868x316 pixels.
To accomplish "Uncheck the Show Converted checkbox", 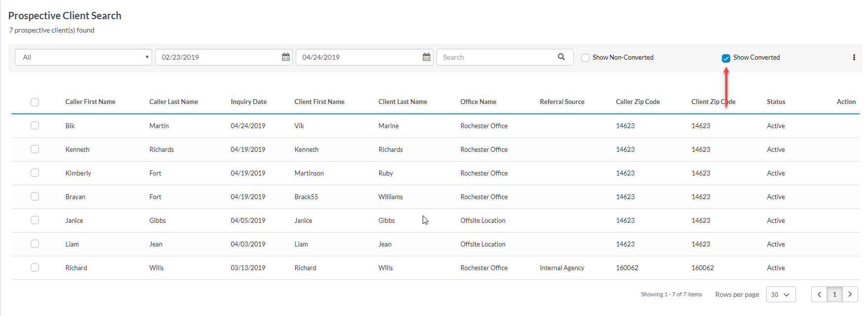I will [x=726, y=58].
